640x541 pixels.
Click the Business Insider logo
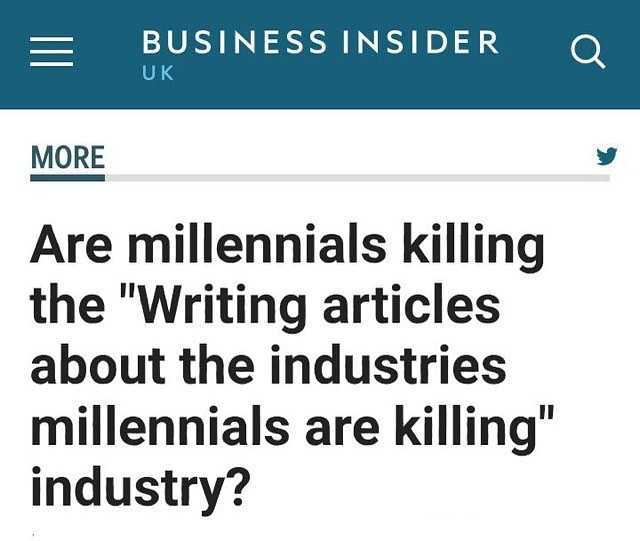pyautogui.click(x=320, y=43)
